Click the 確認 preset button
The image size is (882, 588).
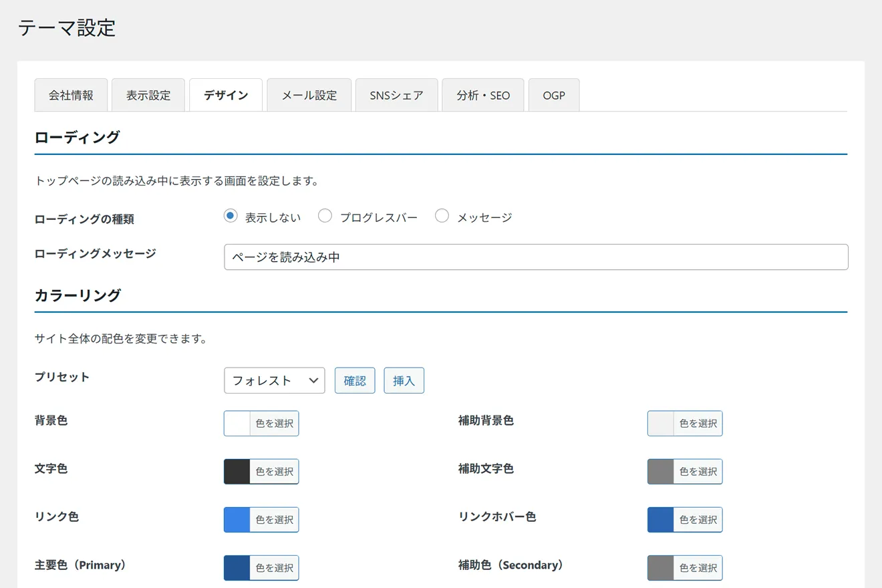(x=355, y=380)
